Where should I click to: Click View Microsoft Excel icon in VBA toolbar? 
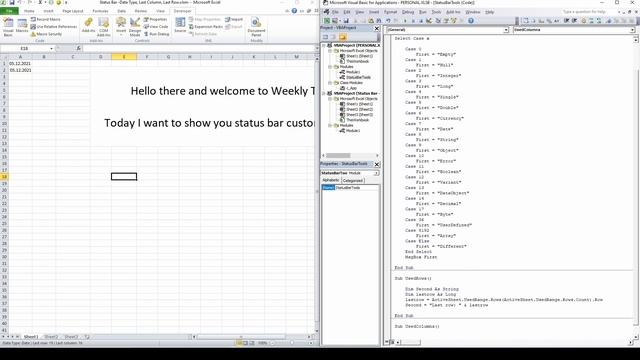point(327,21)
